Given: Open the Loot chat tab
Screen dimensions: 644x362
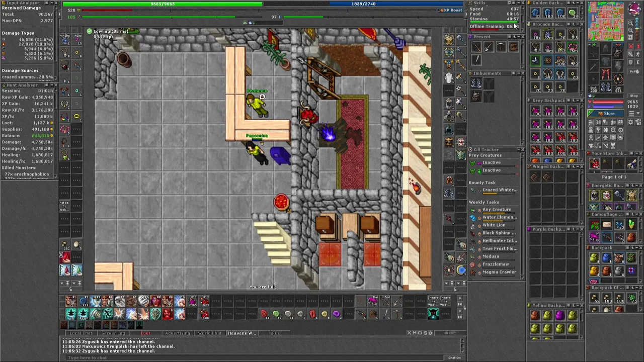Looking at the screenshot, I should (145, 333).
